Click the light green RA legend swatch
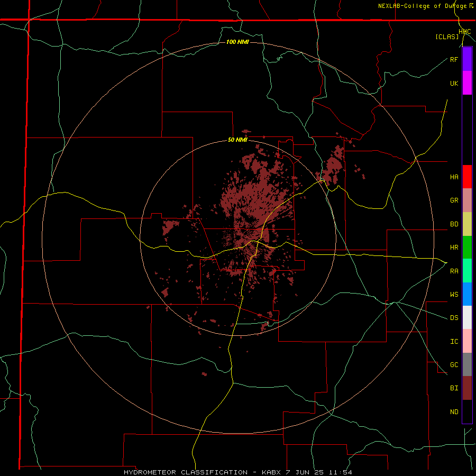Image resolution: width=476 pixels, height=476 pixels. coord(467,271)
